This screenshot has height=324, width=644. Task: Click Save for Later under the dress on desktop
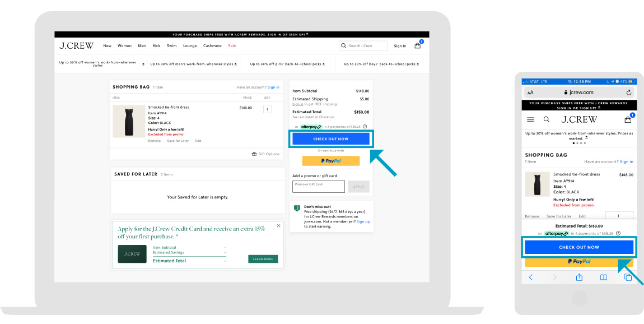(x=178, y=141)
